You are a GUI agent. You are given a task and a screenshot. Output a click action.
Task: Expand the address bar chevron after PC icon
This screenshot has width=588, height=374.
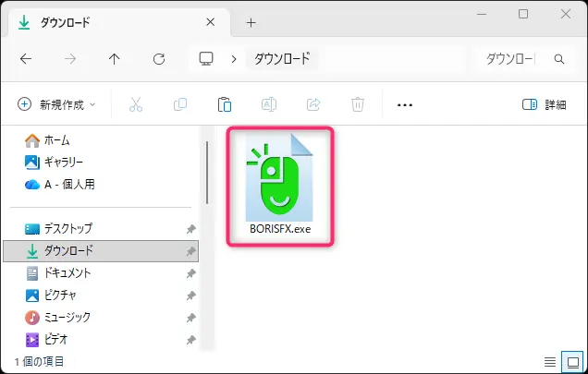(x=234, y=59)
